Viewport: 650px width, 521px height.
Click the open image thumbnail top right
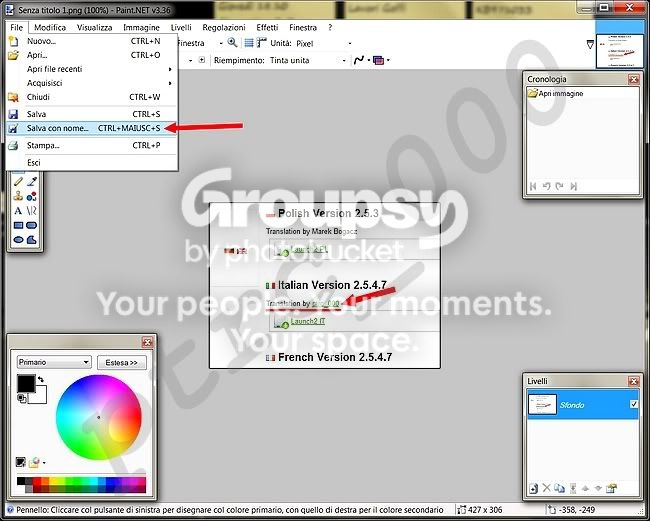620,51
